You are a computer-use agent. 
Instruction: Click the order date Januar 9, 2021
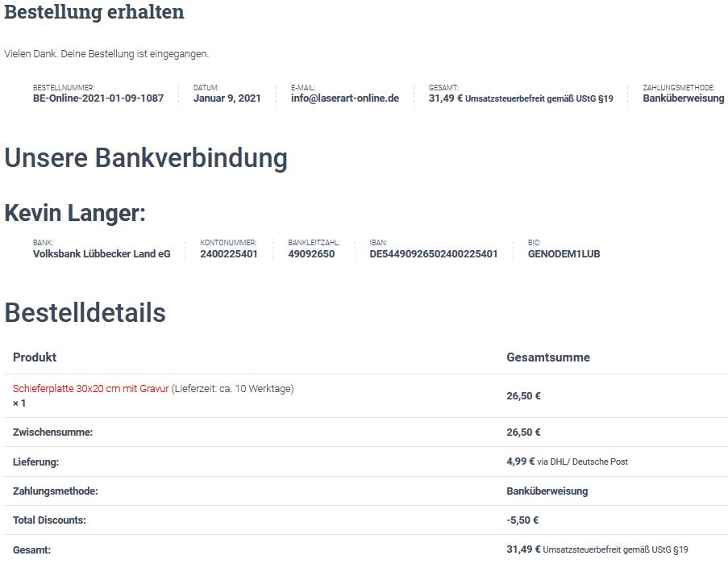[x=227, y=98]
